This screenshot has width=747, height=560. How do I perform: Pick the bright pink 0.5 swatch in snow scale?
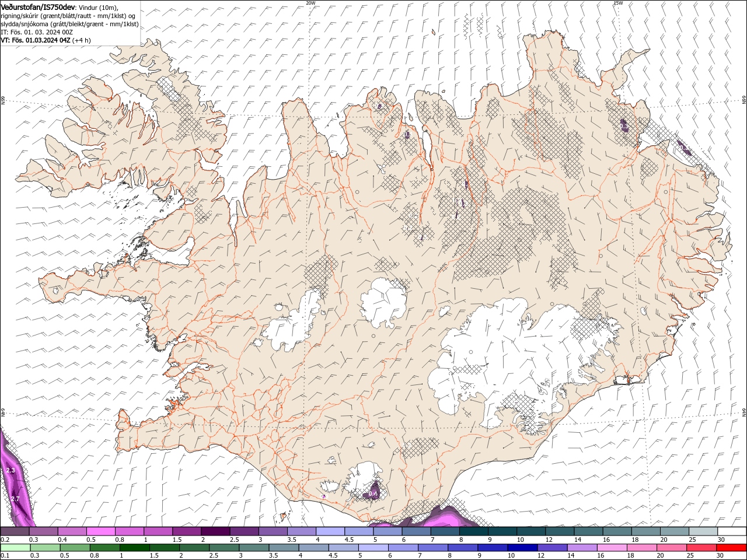100,531
